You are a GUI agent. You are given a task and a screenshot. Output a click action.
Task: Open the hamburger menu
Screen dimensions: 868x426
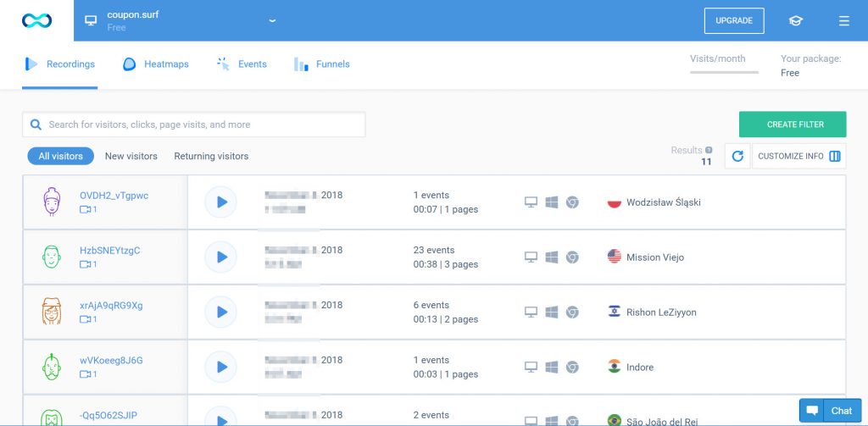pos(843,20)
